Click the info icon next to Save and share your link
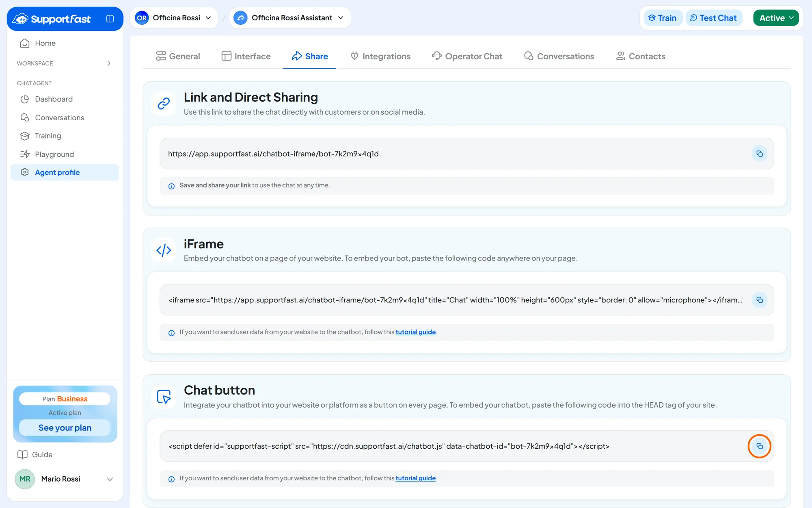 [x=171, y=186]
